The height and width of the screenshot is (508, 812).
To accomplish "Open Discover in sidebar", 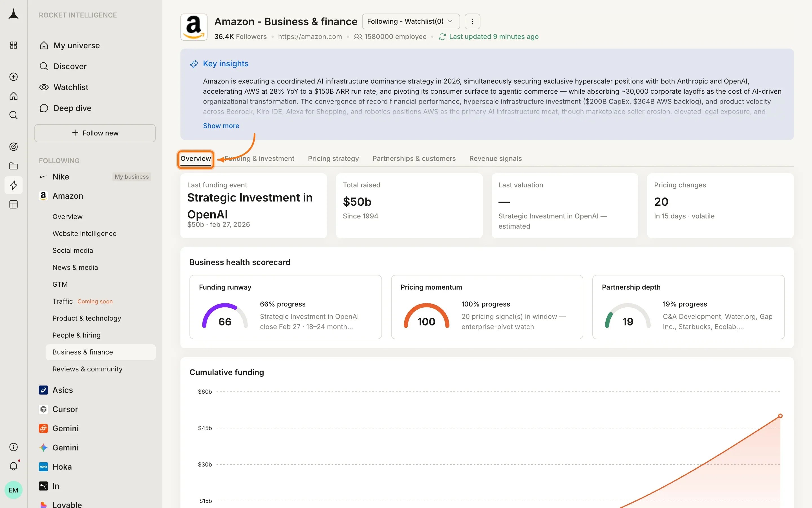I will point(95,66).
